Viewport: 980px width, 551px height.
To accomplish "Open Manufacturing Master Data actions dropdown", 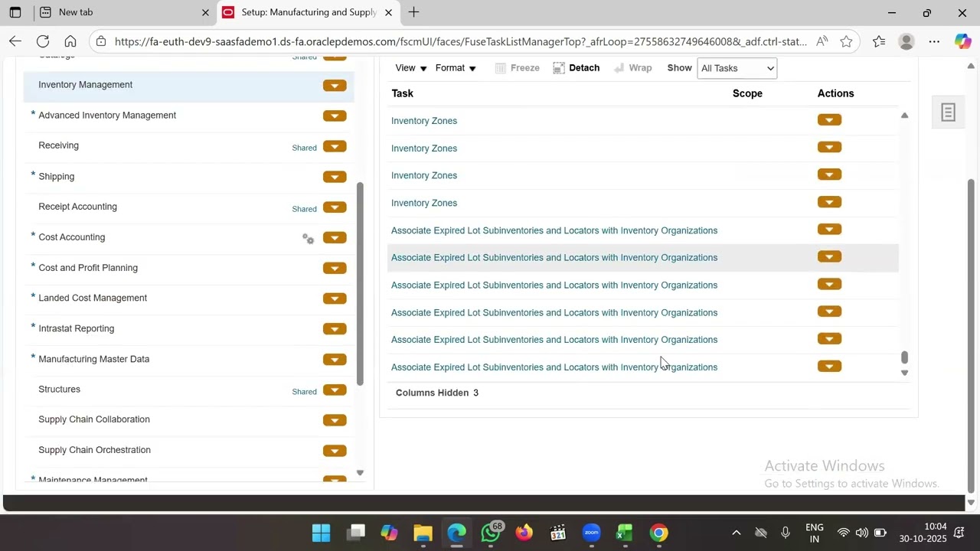I will 335,360.
